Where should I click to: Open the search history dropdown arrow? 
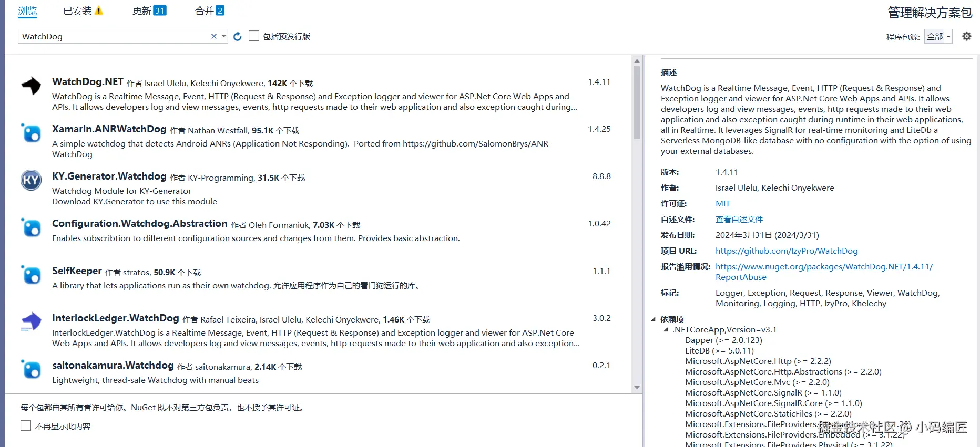[x=224, y=36]
